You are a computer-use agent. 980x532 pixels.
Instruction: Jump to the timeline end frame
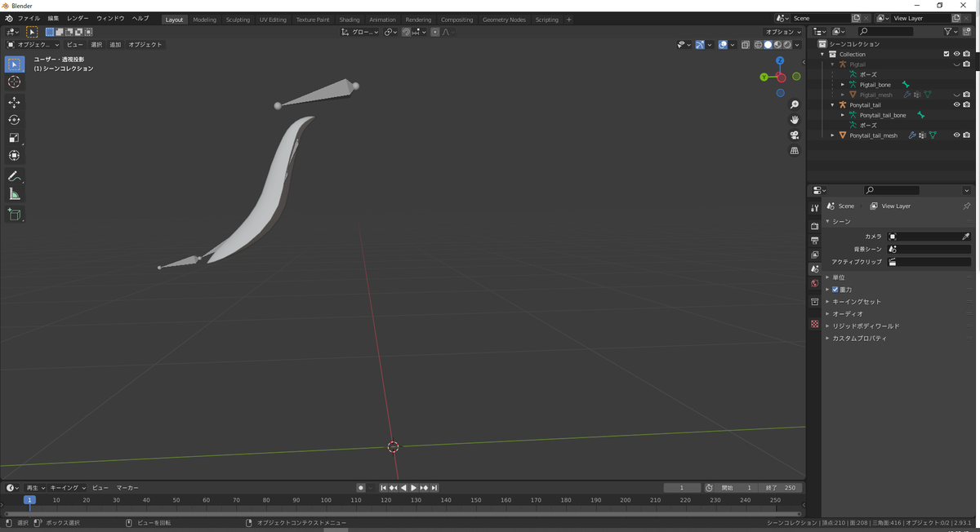point(435,488)
